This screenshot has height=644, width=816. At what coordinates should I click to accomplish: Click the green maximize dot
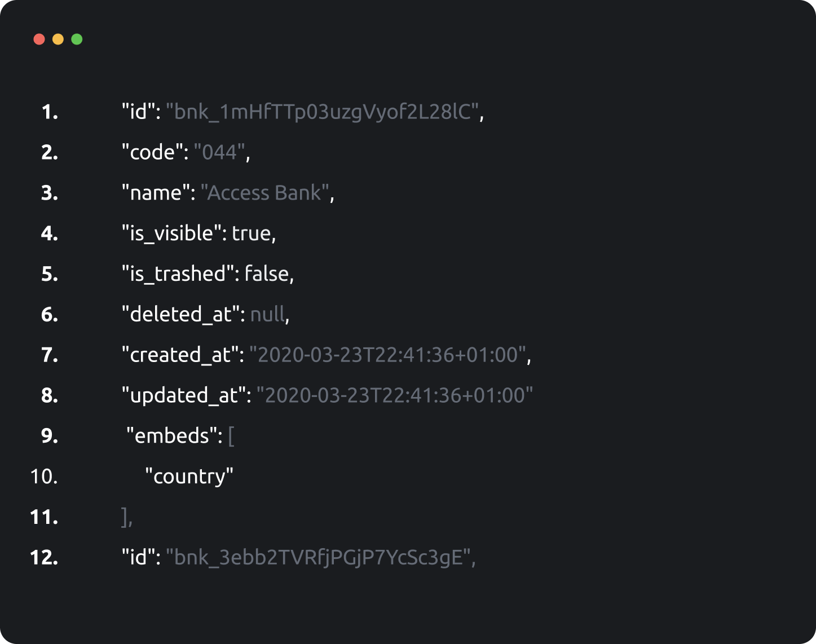point(77,39)
